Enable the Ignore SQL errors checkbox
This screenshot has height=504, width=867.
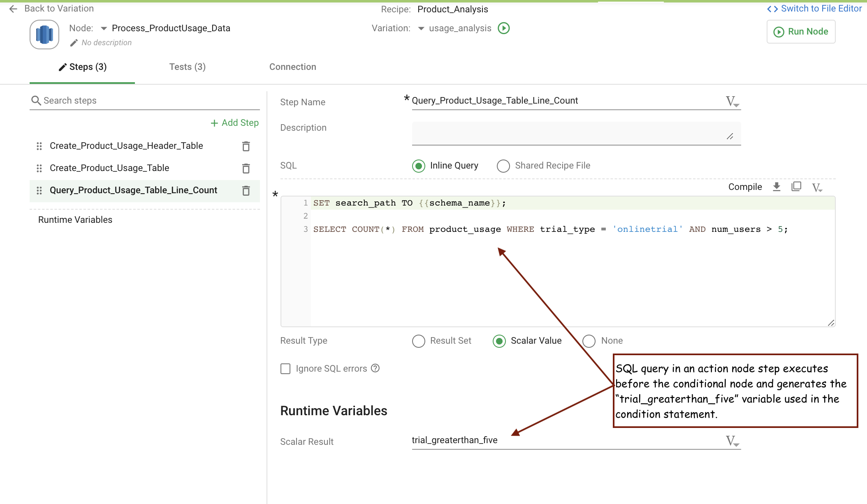[x=285, y=369]
